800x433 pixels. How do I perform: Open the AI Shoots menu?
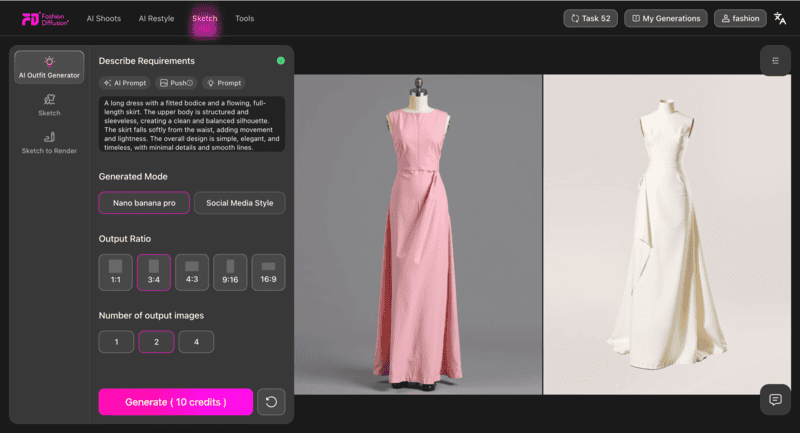[104, 18]
